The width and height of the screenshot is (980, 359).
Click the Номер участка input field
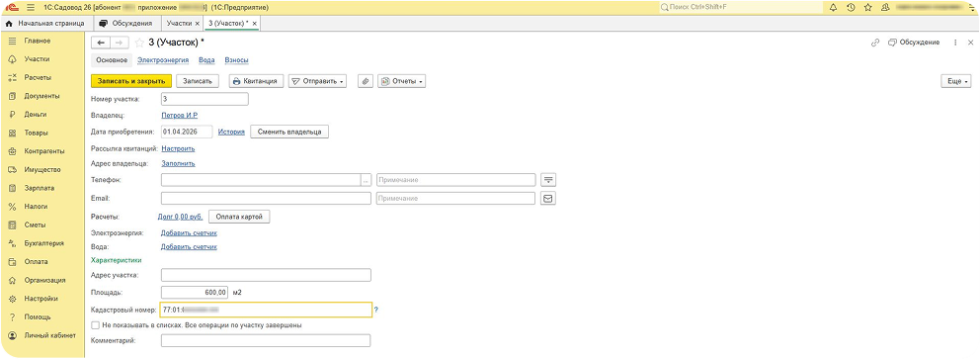click(x=204, y=99)
